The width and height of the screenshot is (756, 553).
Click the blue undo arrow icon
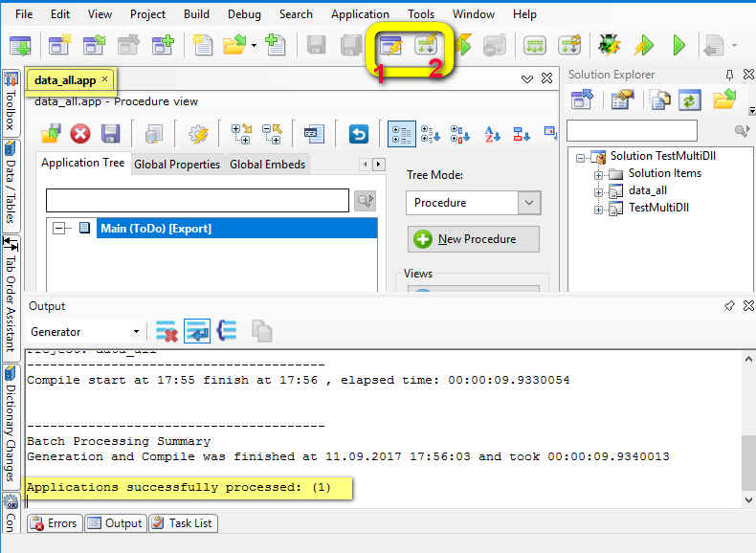coord(359,134)
